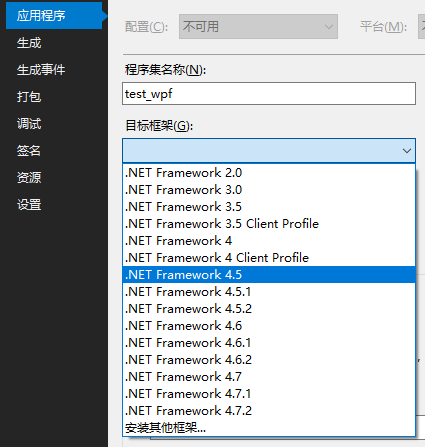Screen dimensions: 425x447
Task: Pick .NET Framework 4 Client Profile
Action: tap(269, 258)
